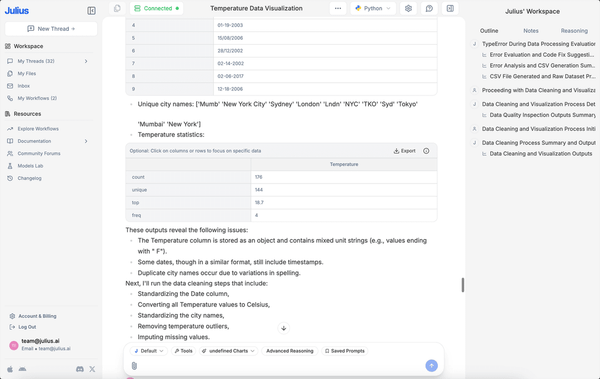Viewport: 600px width, 379px height.
Task: Toggle the right workspace panel icon
Action: pos(450,8)
